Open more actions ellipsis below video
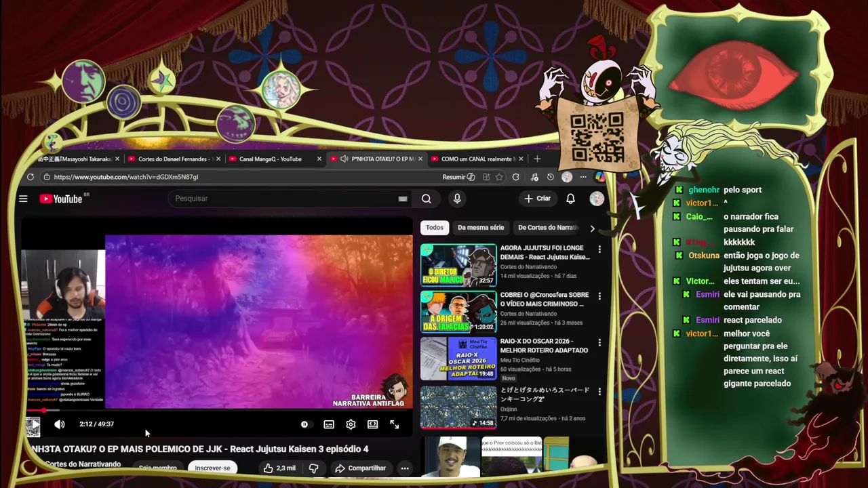This screenshot has height=488, width=868. [405, 468]
